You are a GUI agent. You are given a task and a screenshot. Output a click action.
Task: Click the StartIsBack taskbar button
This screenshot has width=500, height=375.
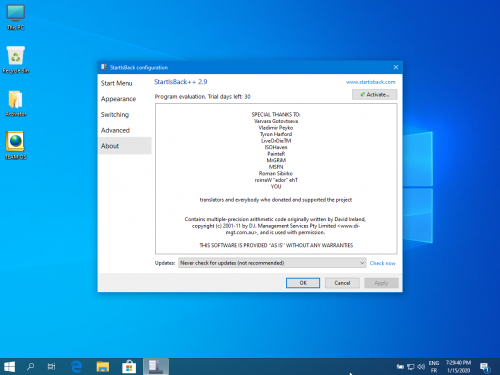coord(156,367)
